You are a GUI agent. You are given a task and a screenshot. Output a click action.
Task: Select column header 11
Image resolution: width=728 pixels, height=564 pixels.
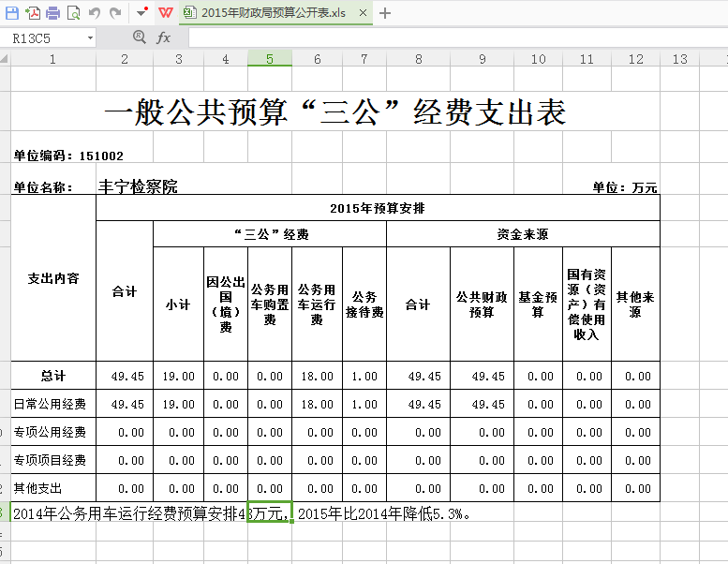(x=587, y=59)
